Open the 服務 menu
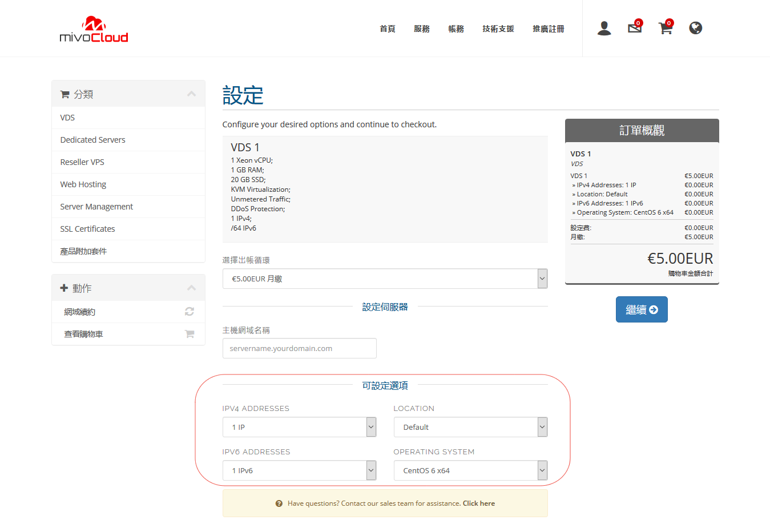The width and height of the screenshot is (770, 532). (422, 29)
